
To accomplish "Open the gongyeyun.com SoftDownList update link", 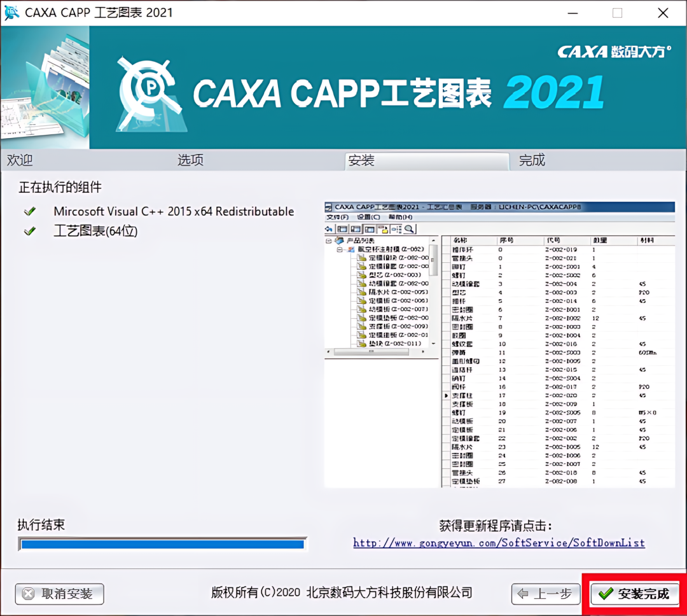I will [x=499, y=543].
